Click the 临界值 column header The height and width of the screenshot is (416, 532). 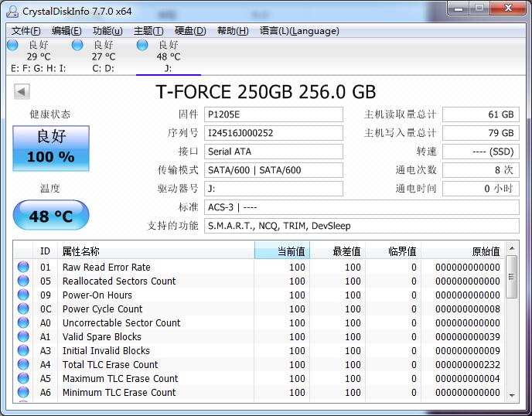[394, 251]
